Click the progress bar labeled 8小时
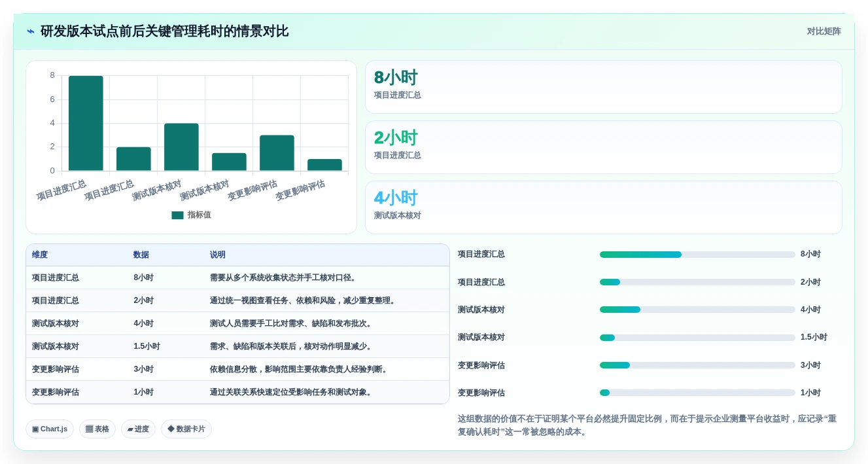This screenshot has height=464, width=868. pyautogui.click(x=697, y=255)
